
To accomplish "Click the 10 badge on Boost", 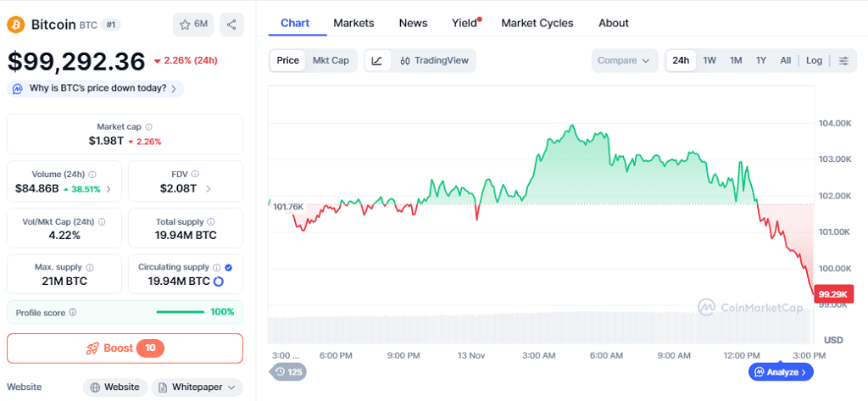I will pyautogui.click(x=151, y=348).
